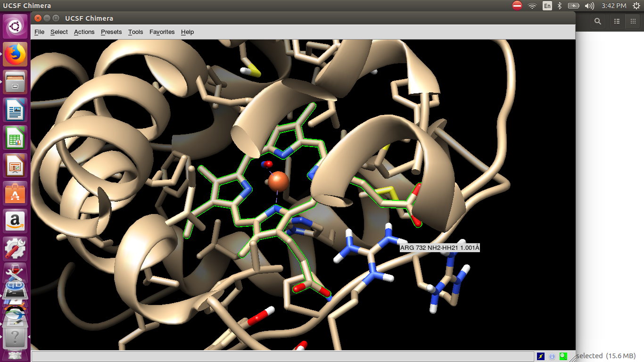Switch file manager to list view

[617, 21]
